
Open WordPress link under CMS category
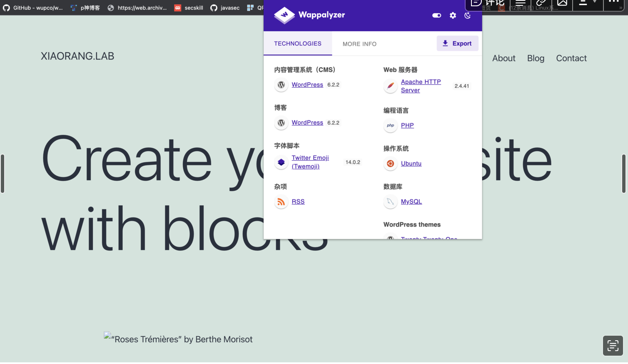point(307,85)
